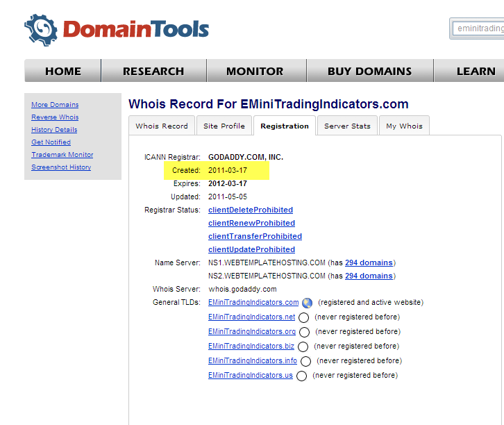Click the circle status icon for EMiniTradingIndicators.biz
The height and width of the screenshot is (425, 504).
click(x=303, y=347)
